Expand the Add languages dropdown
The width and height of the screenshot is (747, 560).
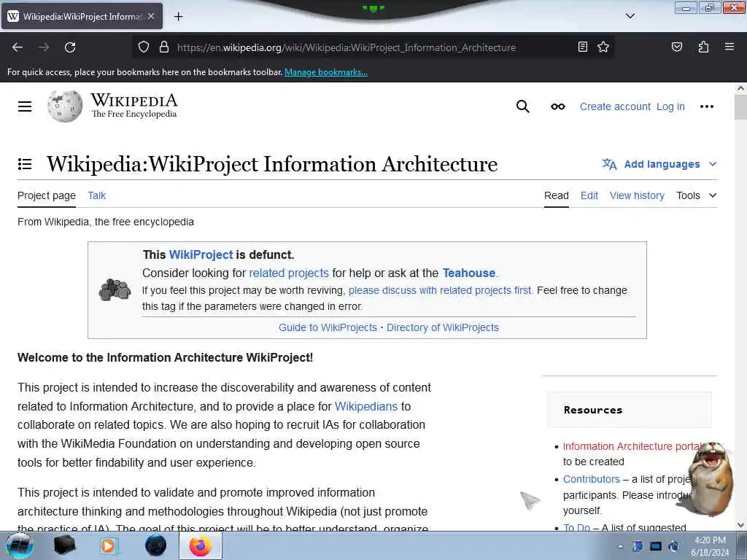point(659,164)
